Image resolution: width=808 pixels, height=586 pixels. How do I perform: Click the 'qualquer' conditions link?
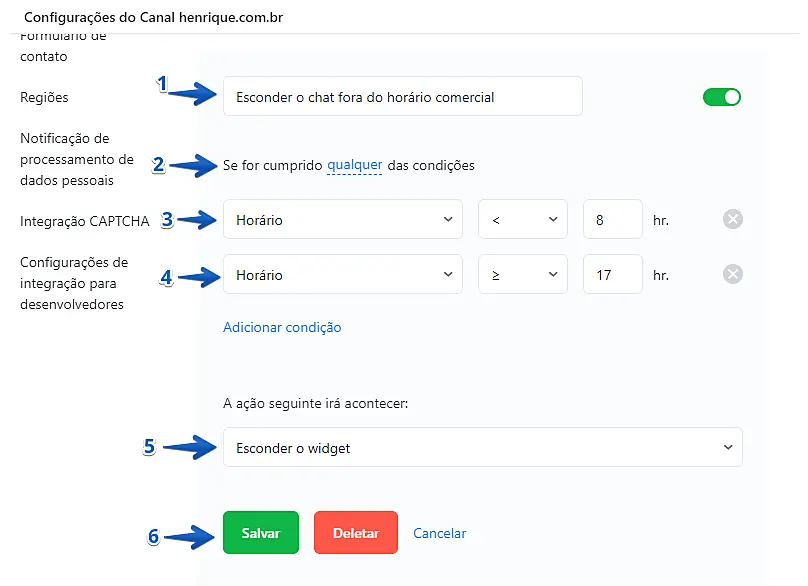pyautogui.click(x=354, y=165)
